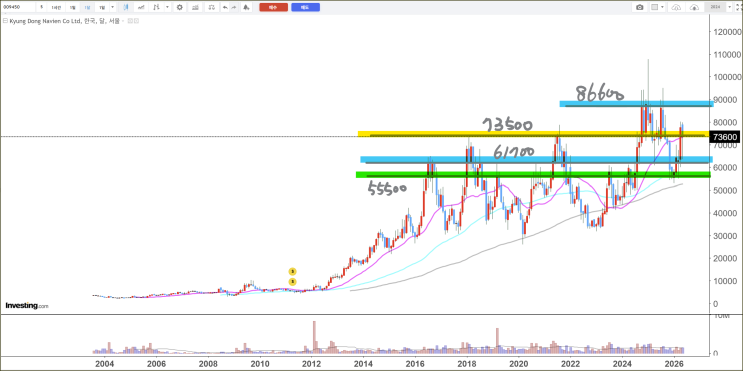Click the 009450 symbol input field
This screenshot has width=743, height=371.
pos(18,7)
